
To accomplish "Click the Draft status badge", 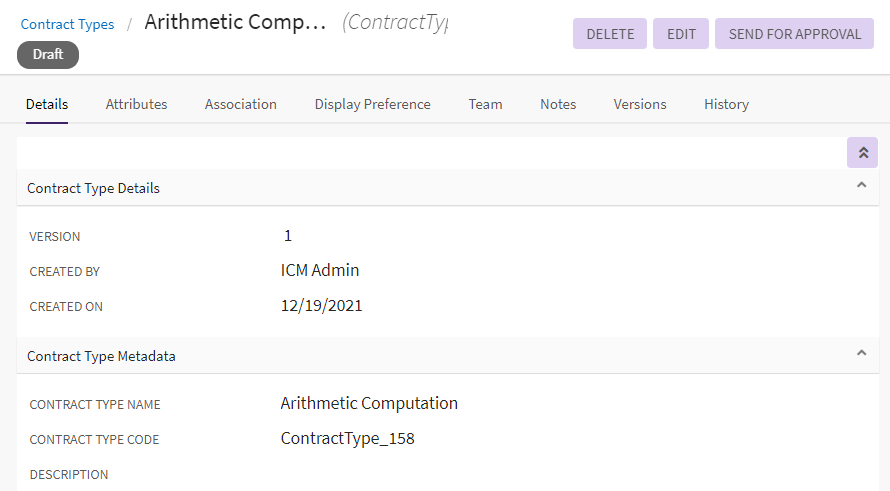I will (x=48, y=55).
